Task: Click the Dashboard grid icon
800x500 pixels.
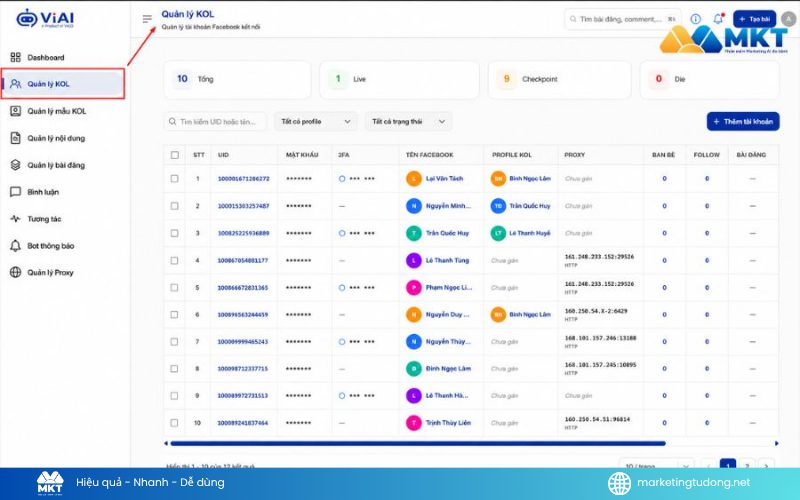Action: click(16, 57)
